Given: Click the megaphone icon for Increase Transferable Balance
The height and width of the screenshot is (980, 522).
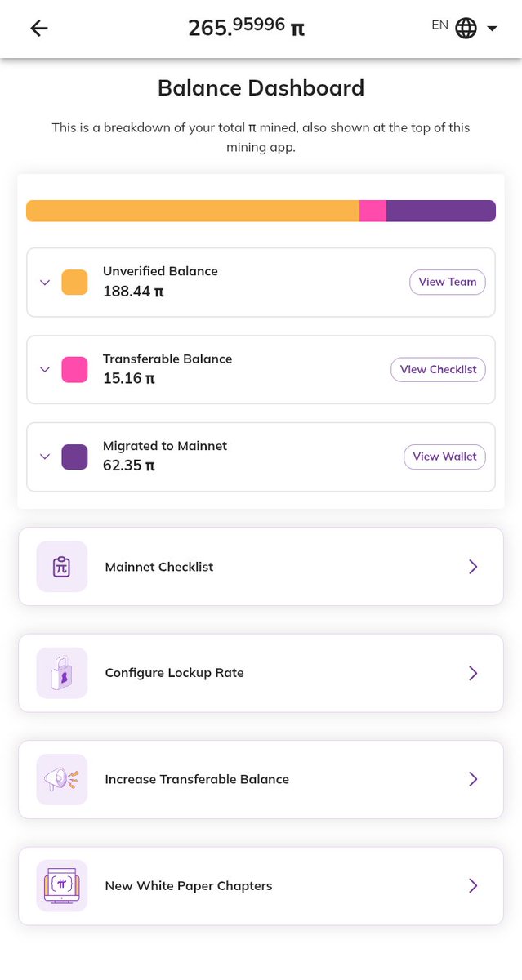Looking at the screenshot, I should 61,779.
